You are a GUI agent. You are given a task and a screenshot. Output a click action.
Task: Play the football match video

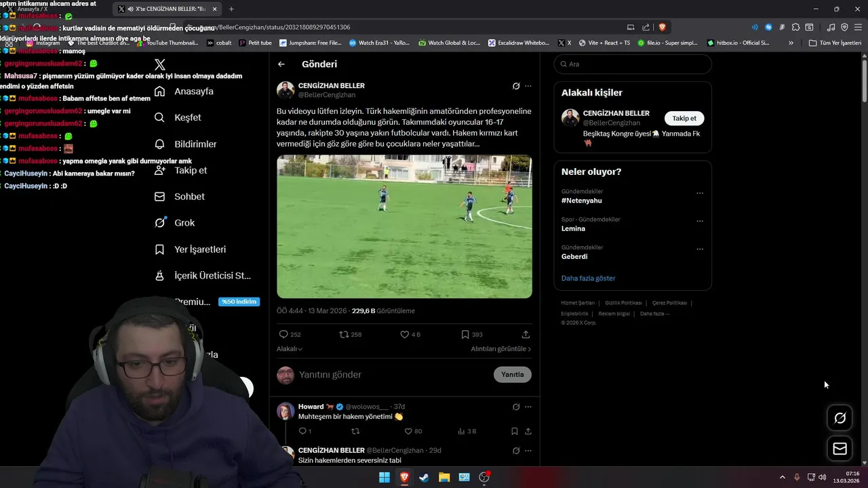coord(404,226)
